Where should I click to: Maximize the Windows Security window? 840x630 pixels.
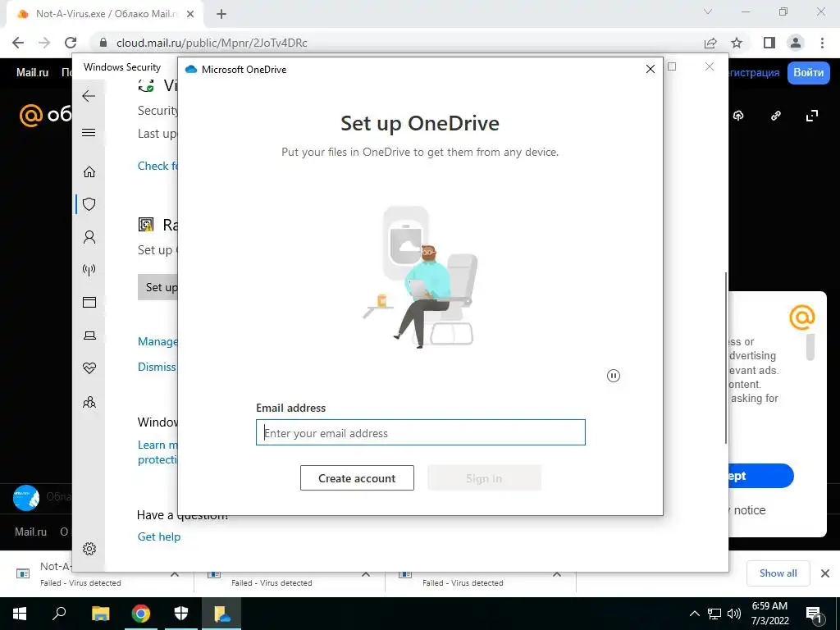(672, 66)
